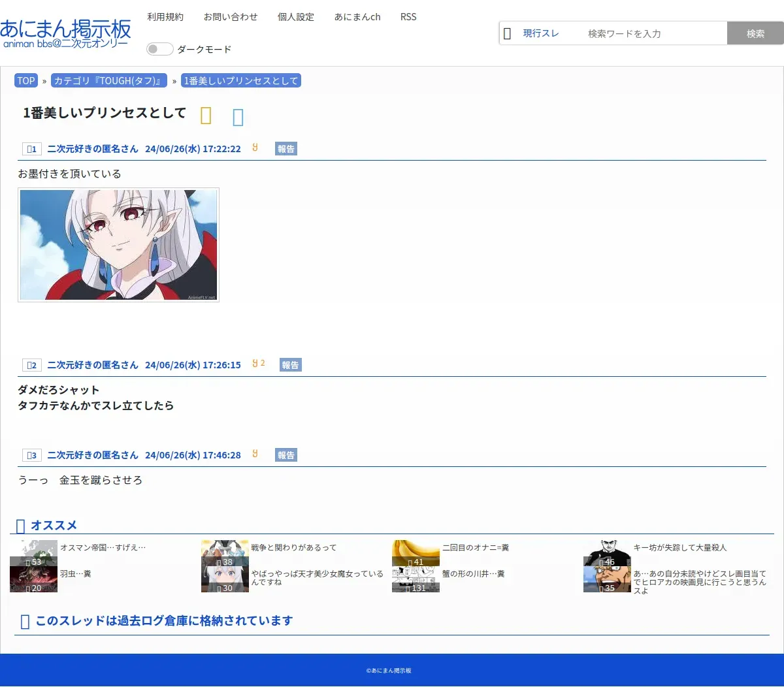Toggle the ダークモード switch
The width and height of the screenshot is (784, 687).
pos(159,49)
